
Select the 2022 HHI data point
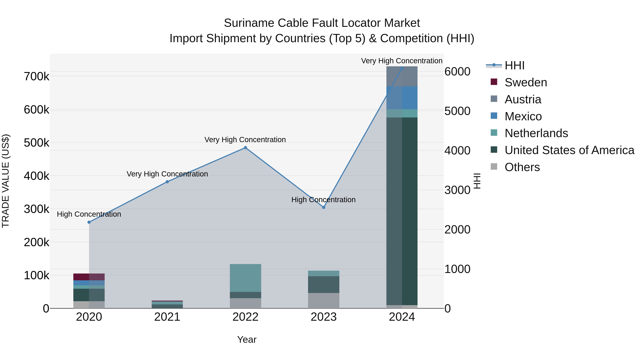click(x=245, y=148)
